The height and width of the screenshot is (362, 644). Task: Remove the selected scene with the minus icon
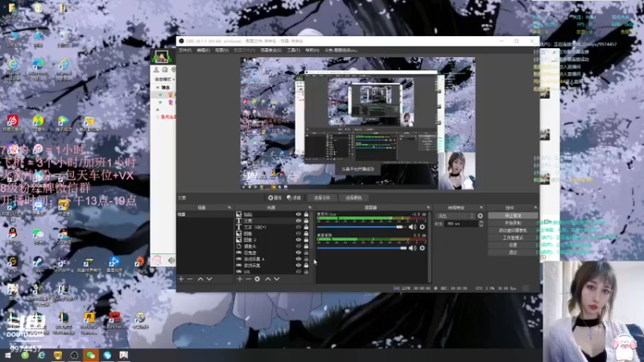point(190,279)
